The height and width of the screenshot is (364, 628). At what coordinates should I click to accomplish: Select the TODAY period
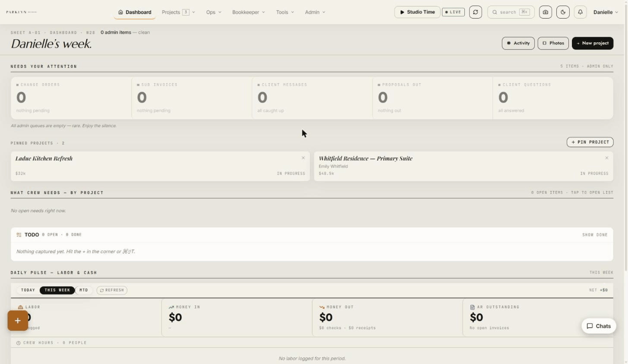point(28,290)
